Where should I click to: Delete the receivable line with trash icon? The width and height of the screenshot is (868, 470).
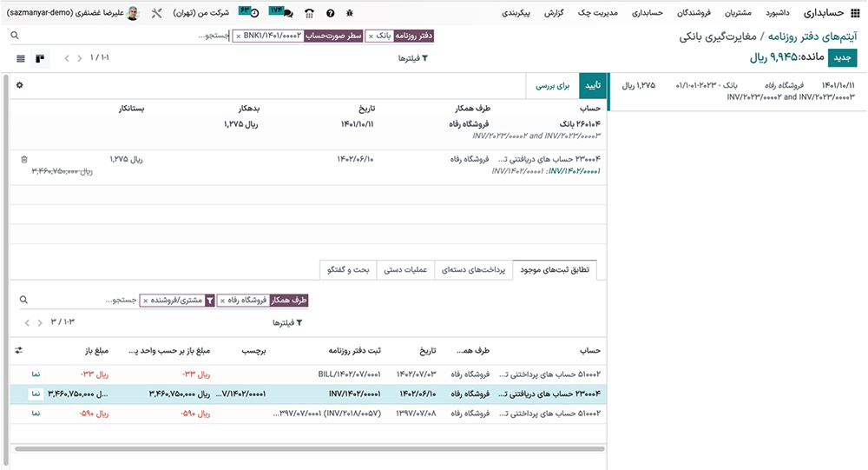coord(24,160)
